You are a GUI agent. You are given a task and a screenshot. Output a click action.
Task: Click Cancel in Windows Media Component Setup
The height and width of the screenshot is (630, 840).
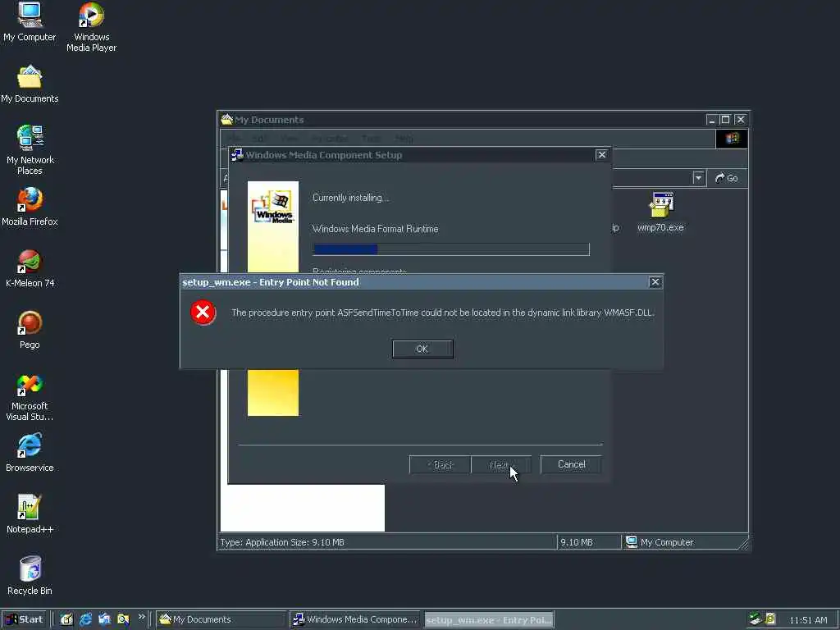point(571,464)
